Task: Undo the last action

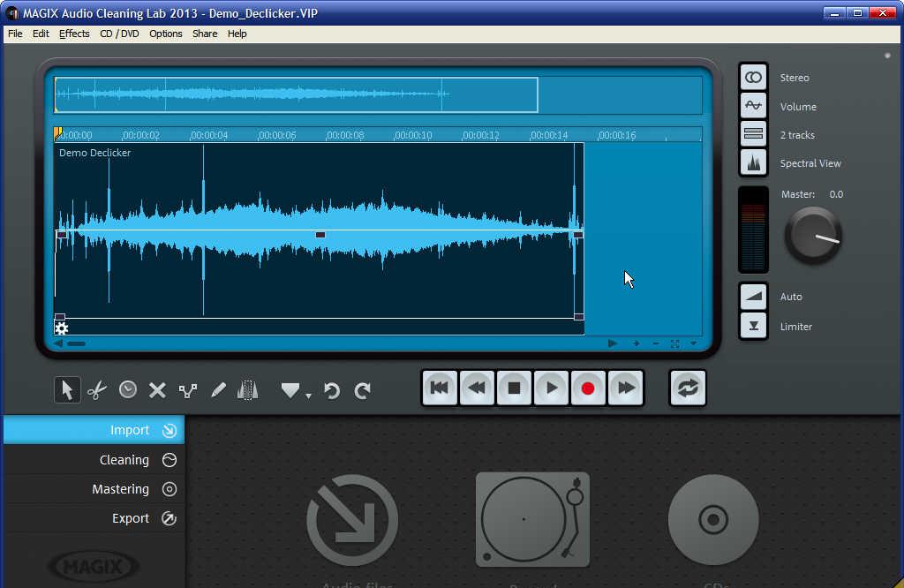Action: [332, 390]
